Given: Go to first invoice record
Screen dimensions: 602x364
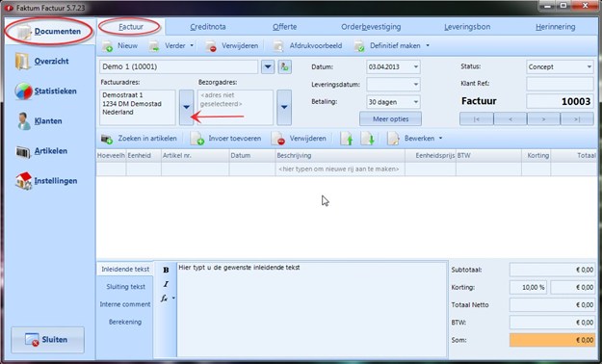Looking at the screenshot, I should (x=477, y=119).
